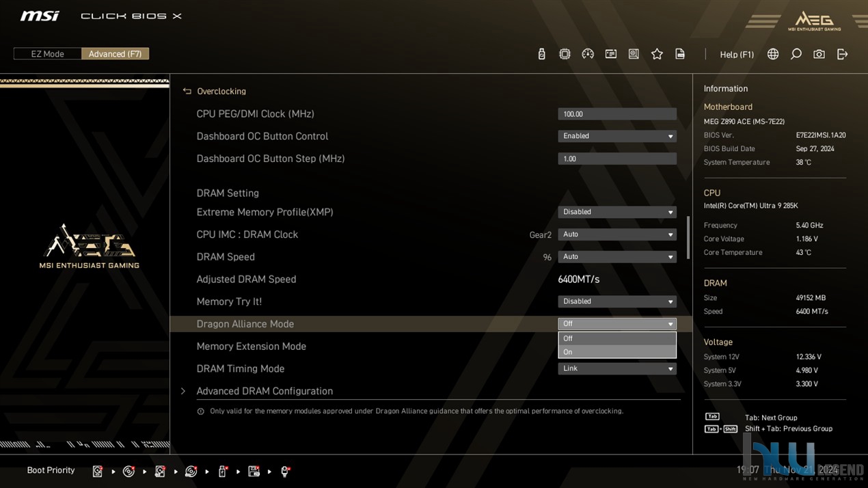This screenshot has width=868, height=488.
Task: Click the System 12V 12.336 V value
Action: (x=809, y=357)
